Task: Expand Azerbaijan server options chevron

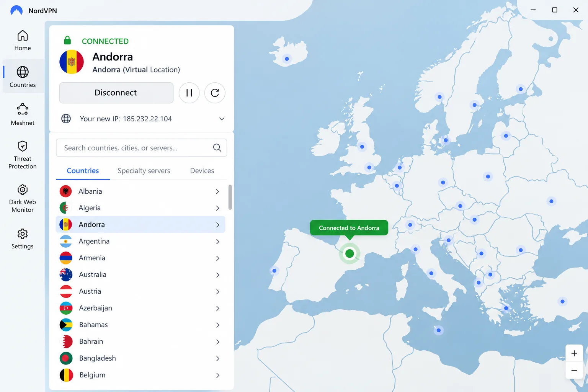Action: [x=217, y=308]
